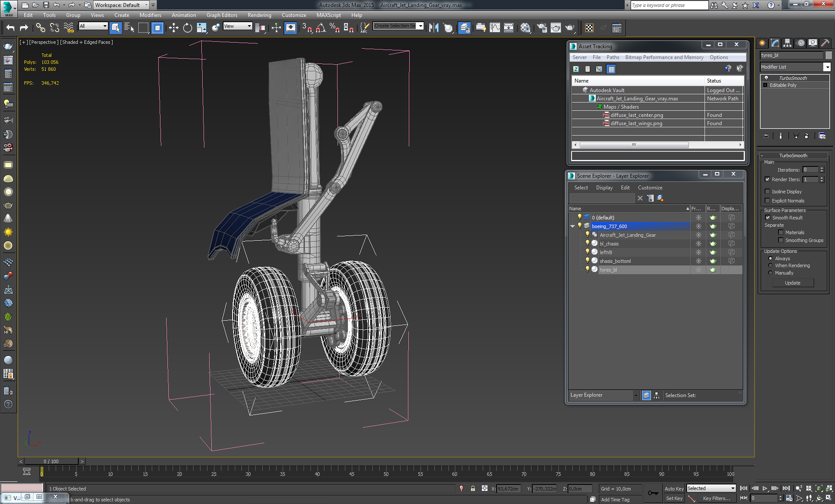Select the Undo arrow in main toolbar
This screenshot has height=504, width=835.
pos(10,28)
